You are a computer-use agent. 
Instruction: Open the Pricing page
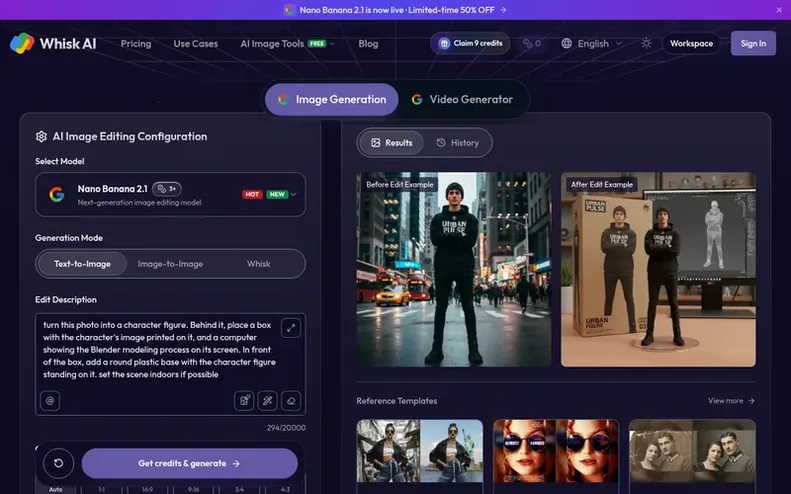[136, 43]
